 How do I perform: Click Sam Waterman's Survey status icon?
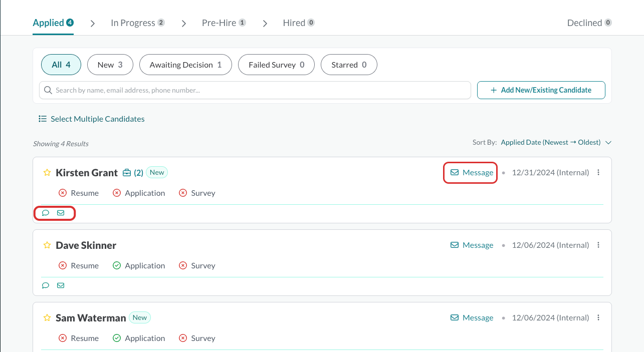[x=183, y=338]
